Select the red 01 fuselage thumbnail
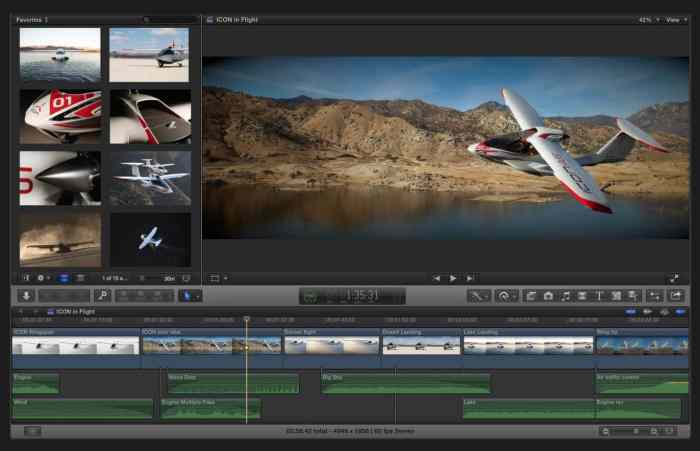 coord(61,117)
